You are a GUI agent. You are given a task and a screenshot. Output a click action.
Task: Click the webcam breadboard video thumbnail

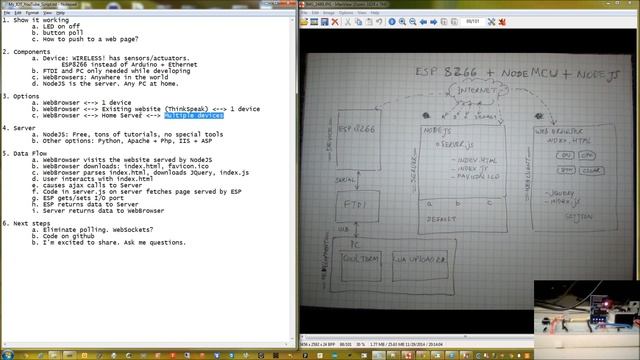click(587, 320)
